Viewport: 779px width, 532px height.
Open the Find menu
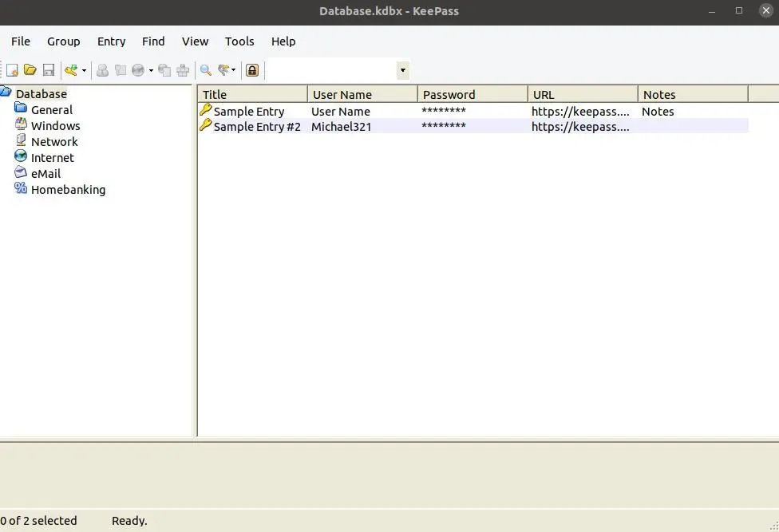pyautogui.click(x=153, y=41)
